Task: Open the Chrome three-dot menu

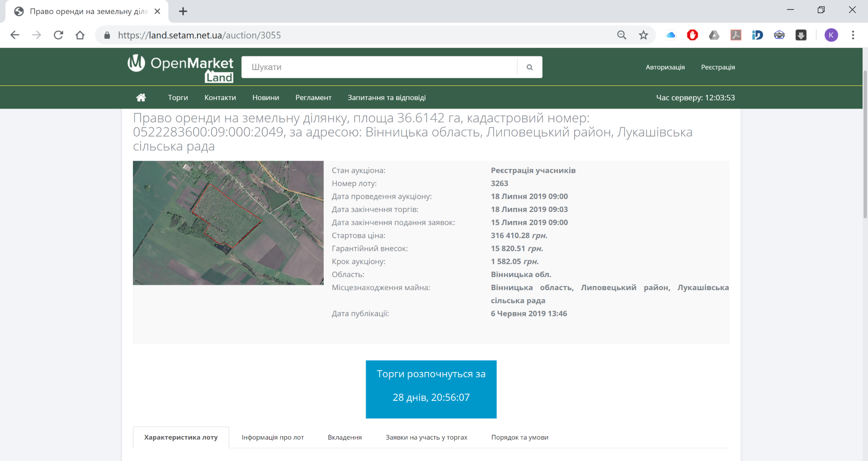Action: tap(853, 35)
